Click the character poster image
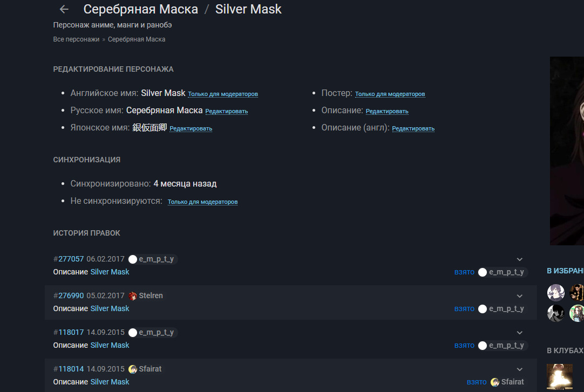Screen dimensions: 584x392 [567, 151]
